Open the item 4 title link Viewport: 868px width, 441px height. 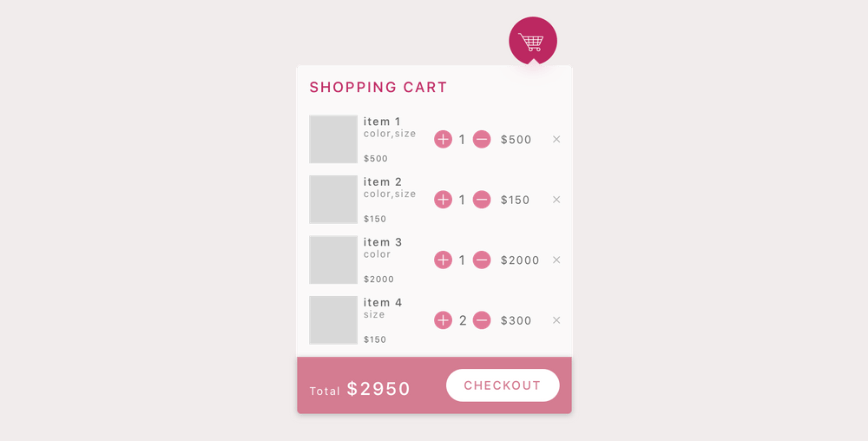point(383,303)
